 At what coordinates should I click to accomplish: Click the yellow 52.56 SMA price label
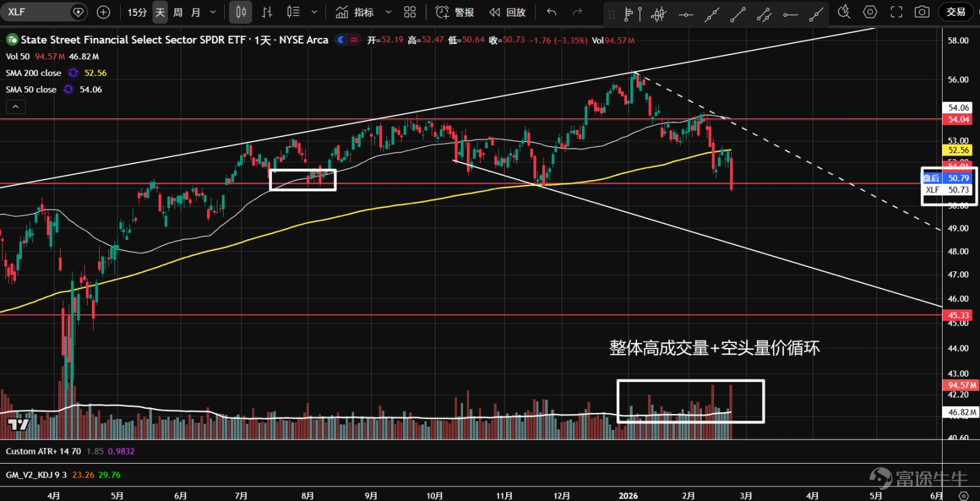click(959, 150)
